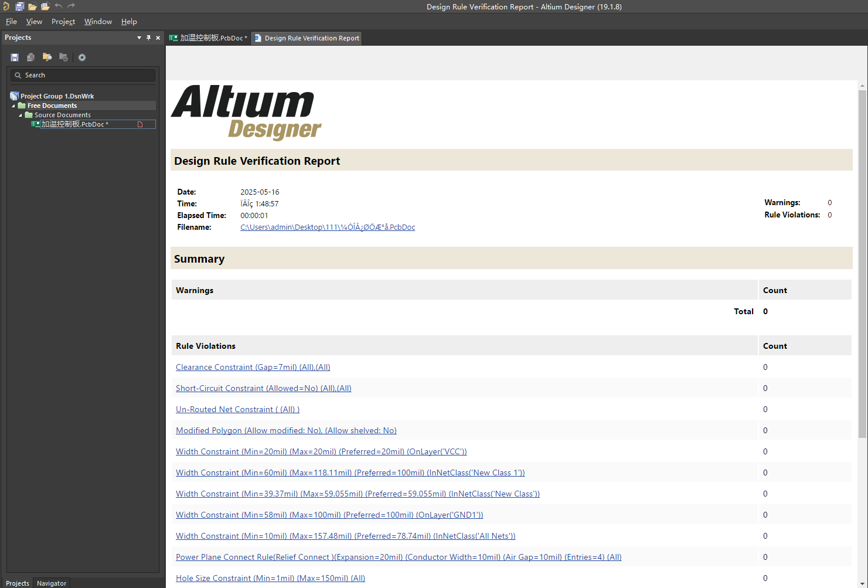Open the Help menu
The width and height of the screenshot is (868, 588).
[x=129, y=22]
